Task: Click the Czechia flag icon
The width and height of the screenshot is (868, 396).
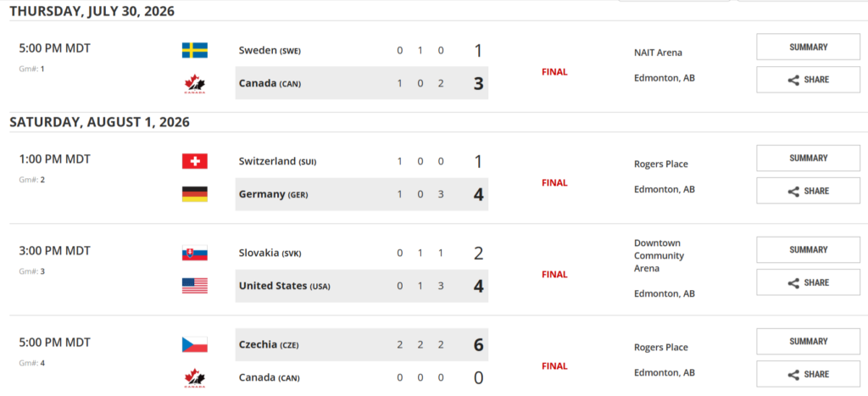Action: [x=194, y=344]
